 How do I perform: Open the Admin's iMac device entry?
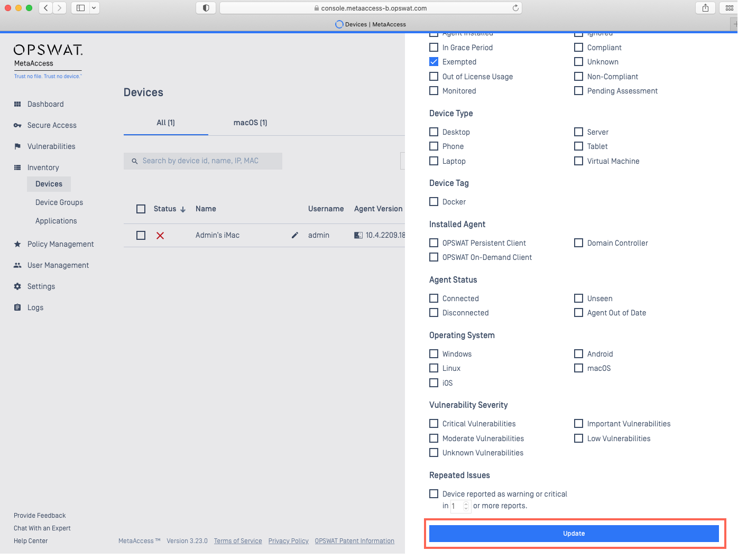click(217, 235)
